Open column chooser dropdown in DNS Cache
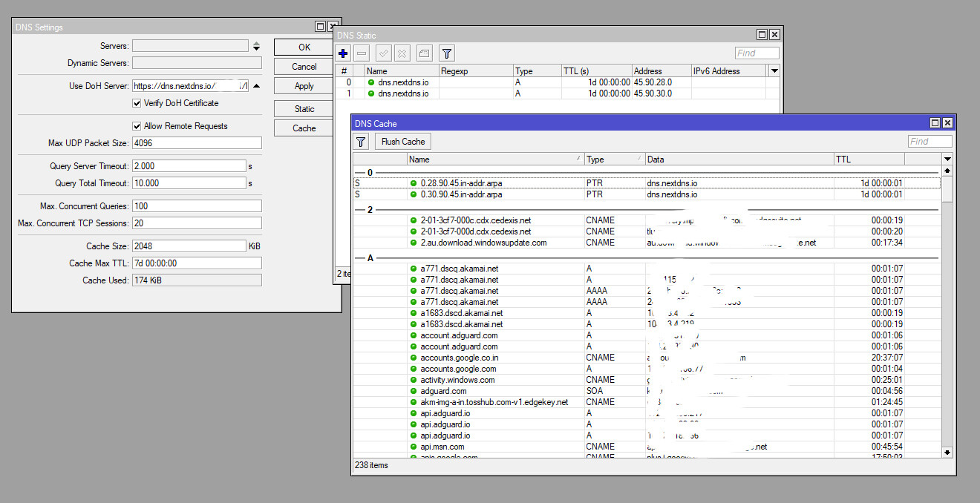This screenshot has height=503, width=980. click(x=947, y=160)
